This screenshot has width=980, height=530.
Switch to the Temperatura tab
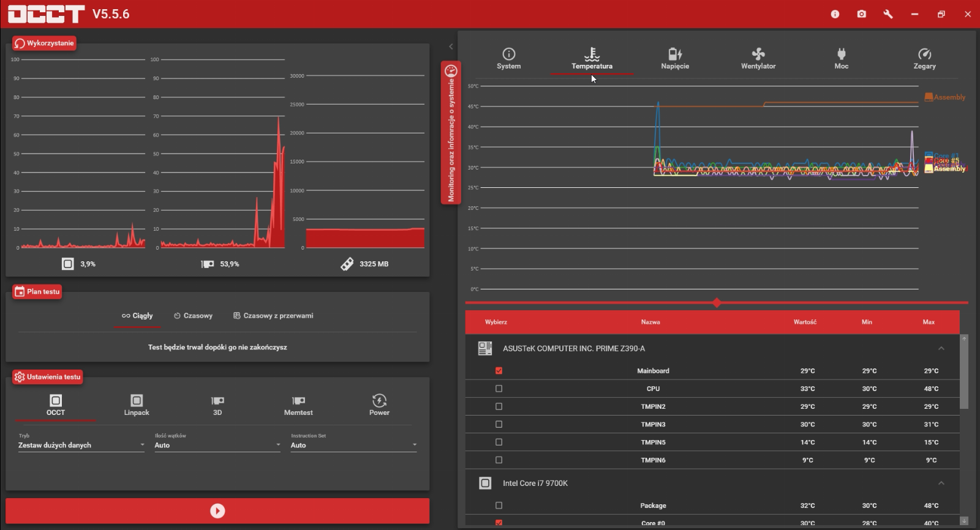coord(592,59)
